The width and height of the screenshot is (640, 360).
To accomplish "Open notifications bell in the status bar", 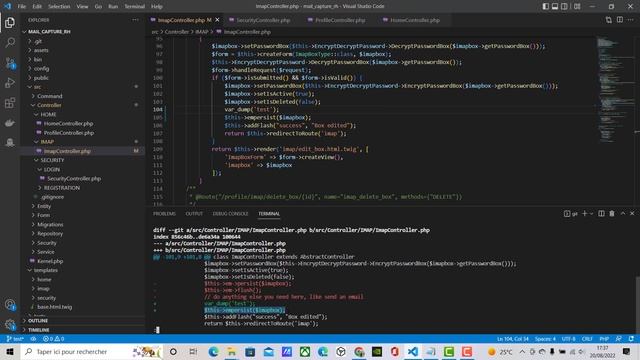I will [x=631, y=339].
